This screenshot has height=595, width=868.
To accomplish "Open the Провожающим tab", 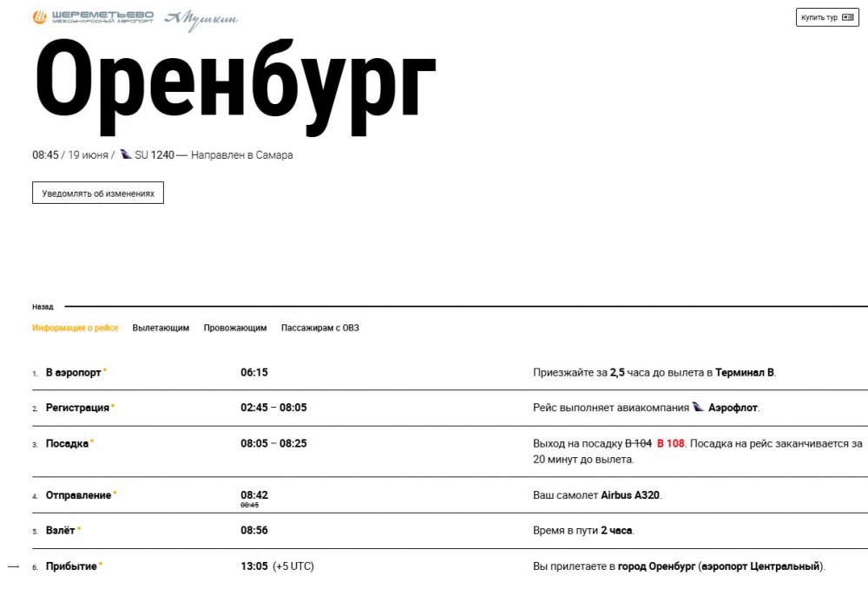I will pos(235,328).
